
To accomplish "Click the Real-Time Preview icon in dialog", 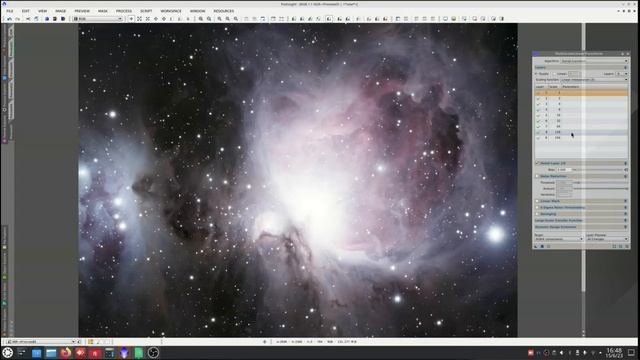I will point(549,246).
